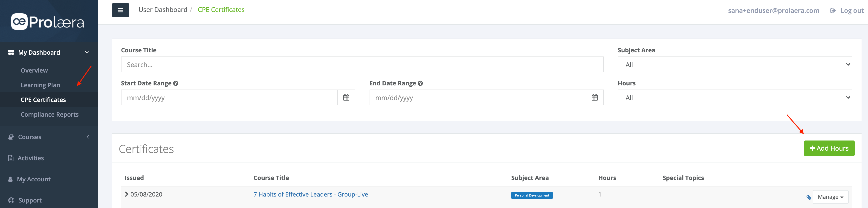Click the Support lifebuoy icon
868x208 pixels.
click(x=11, y=200)
